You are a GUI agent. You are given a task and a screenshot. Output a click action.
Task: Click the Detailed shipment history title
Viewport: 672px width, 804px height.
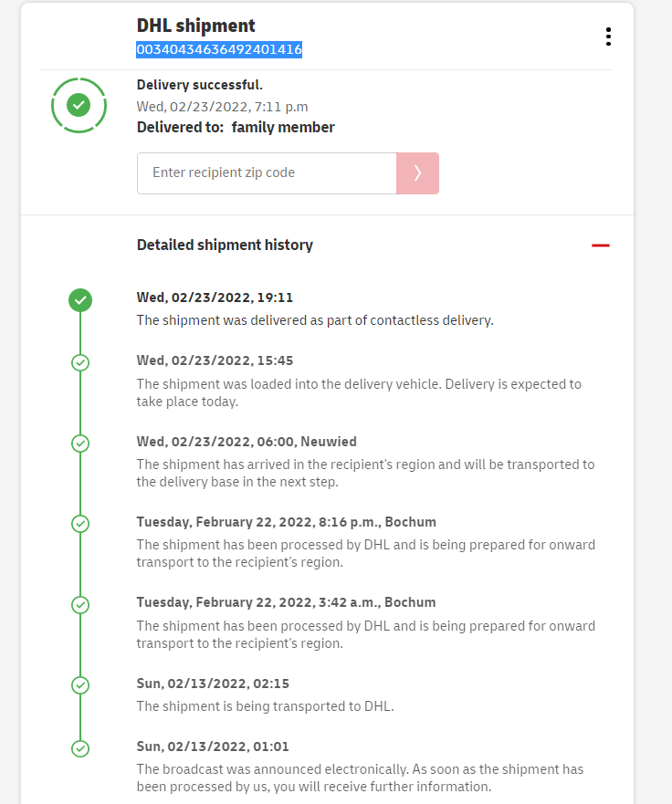click(x=225, y=245)
